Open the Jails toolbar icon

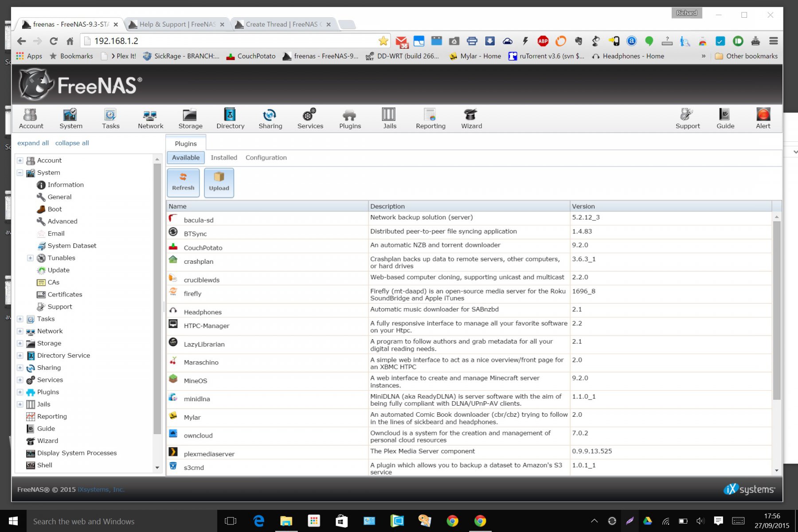coord(390,118)
